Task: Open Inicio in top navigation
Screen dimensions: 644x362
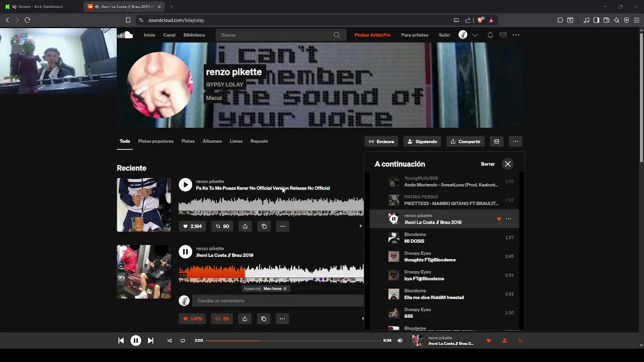Action: point(149,35)
